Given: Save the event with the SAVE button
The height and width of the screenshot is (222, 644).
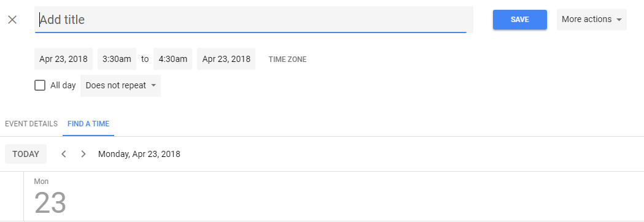Looking at the screenshot, I should (x=520, y=20).
